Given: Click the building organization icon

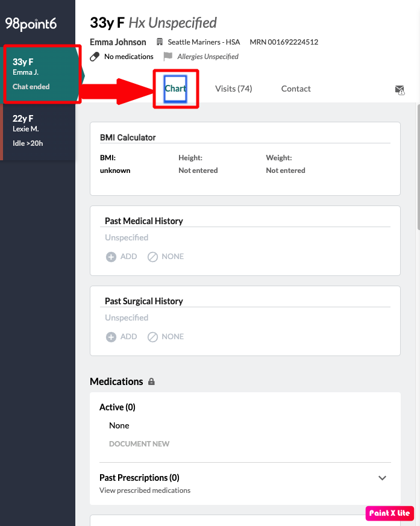Looking at the screenshot, I should point(160,42).
